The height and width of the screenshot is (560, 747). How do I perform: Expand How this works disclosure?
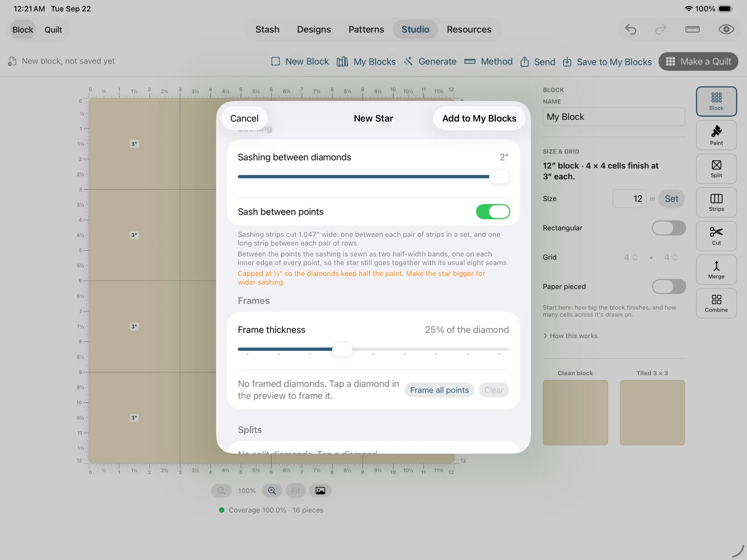tap(571, 336)
